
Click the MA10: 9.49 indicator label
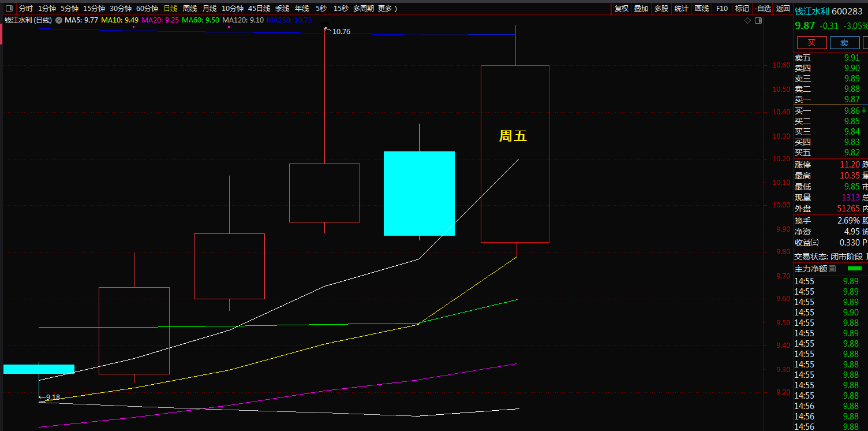pos(119,20)
